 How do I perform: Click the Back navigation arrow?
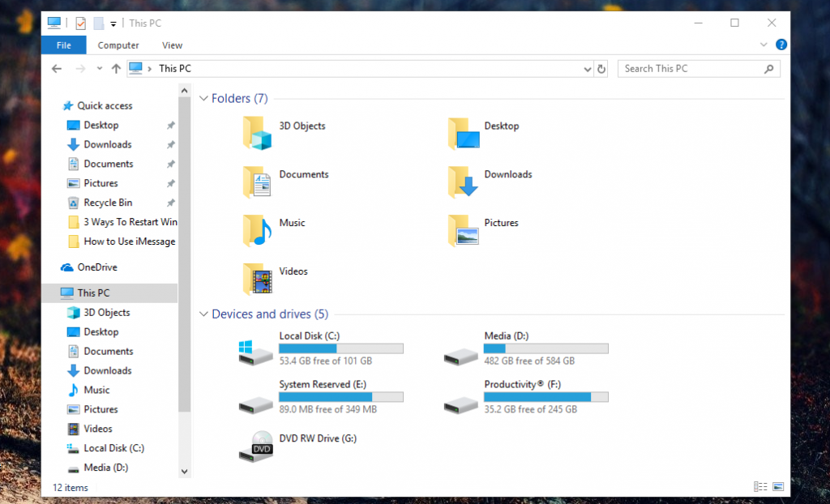pos(56,69)
